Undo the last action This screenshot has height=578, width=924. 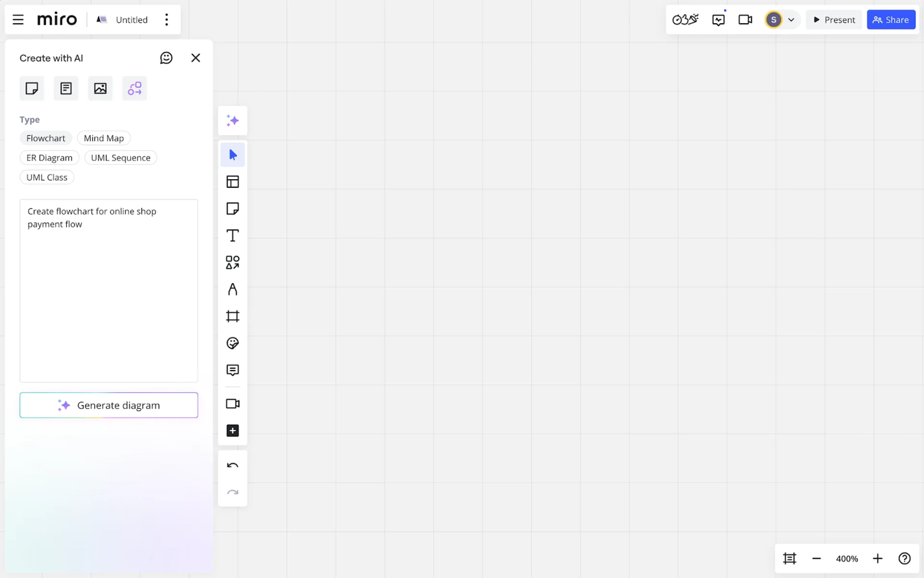[x=233, y=465]
